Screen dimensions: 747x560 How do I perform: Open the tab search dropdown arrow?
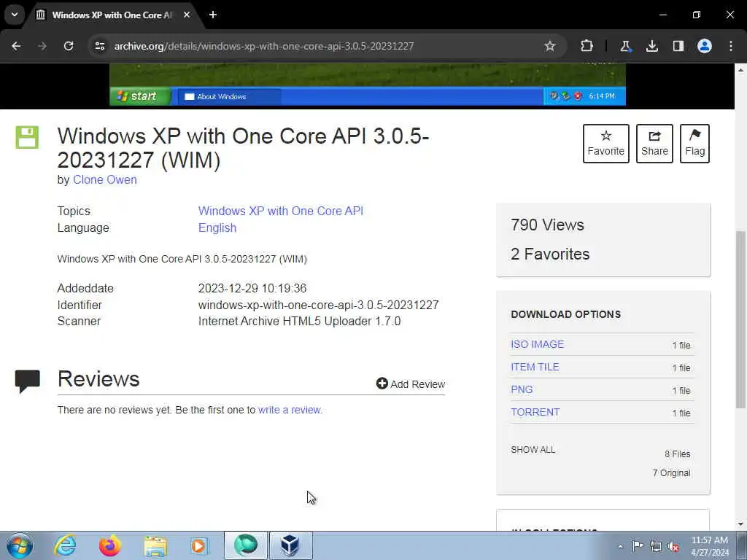coord(15,15)
